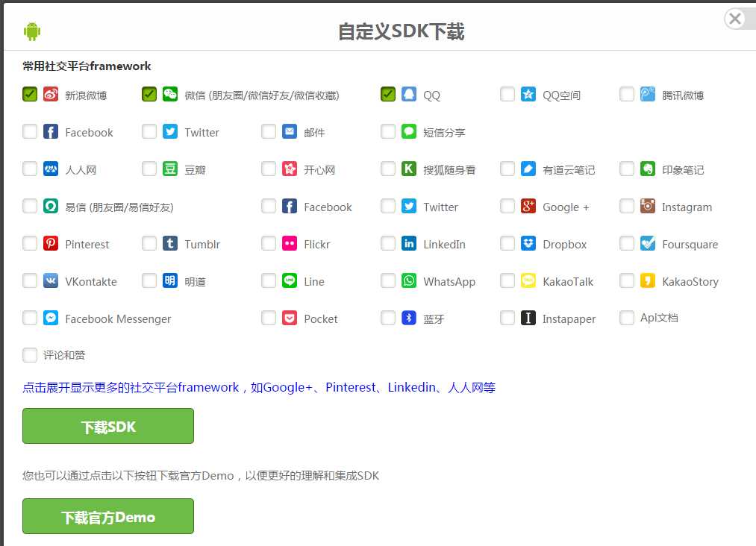Click the WhatsApp icon
This screenshot has width=756, height=546.
(409, 280)
